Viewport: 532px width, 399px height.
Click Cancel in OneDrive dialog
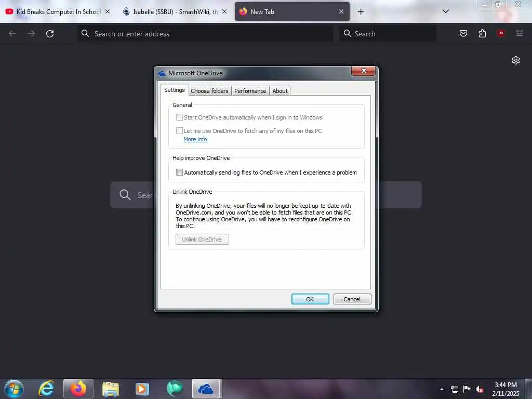pyautogui.click(x=352, y=299)
